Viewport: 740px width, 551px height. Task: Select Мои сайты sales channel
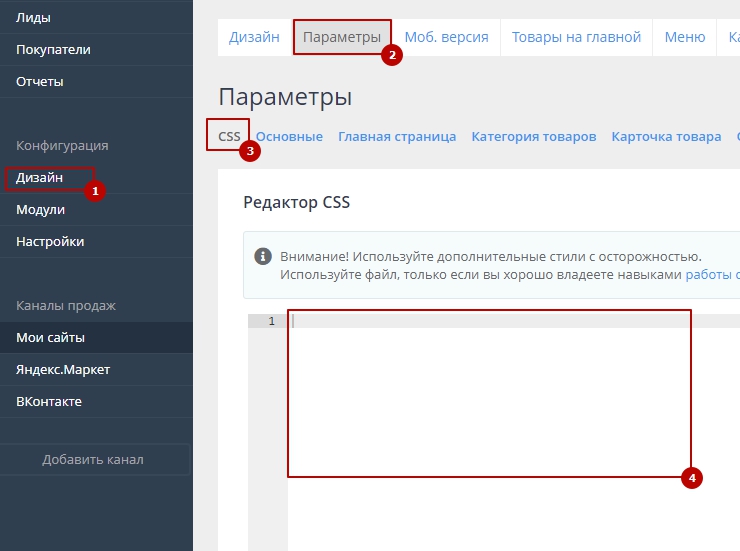click(50, 337)
